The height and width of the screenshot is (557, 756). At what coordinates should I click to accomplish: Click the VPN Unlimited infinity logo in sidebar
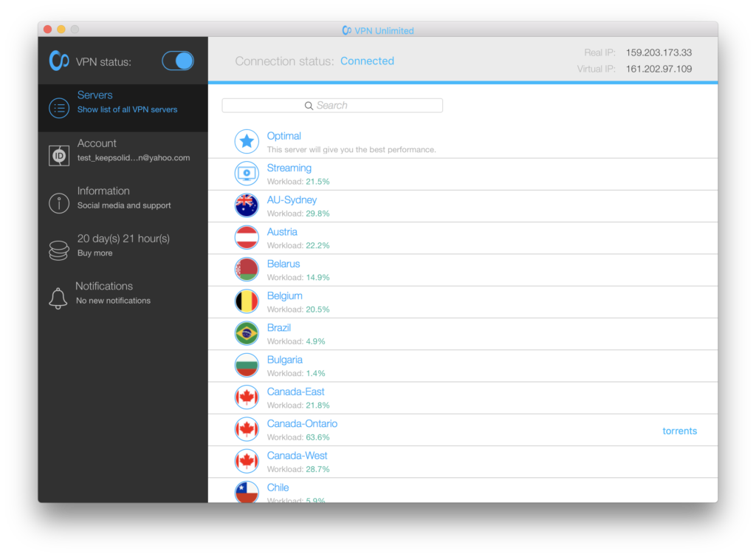59,61
